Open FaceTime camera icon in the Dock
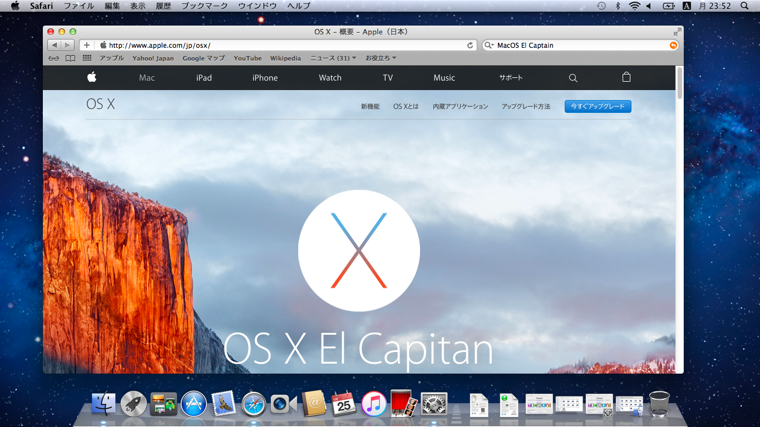 coord(283,404)
